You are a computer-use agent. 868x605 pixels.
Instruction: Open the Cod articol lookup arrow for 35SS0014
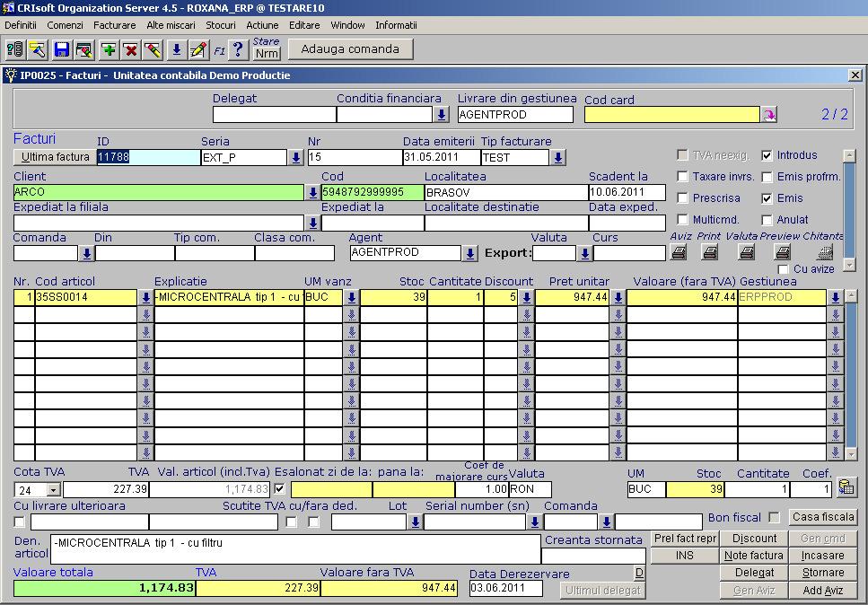pos(145,297)
